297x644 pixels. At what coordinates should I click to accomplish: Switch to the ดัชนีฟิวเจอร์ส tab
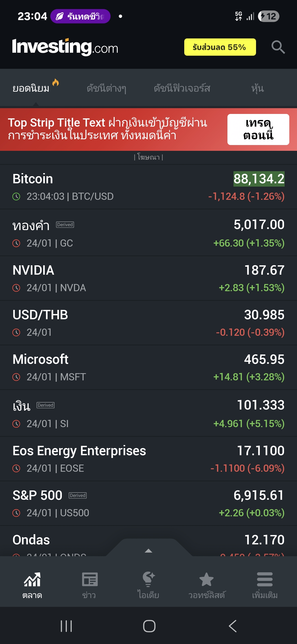point(182,88)
